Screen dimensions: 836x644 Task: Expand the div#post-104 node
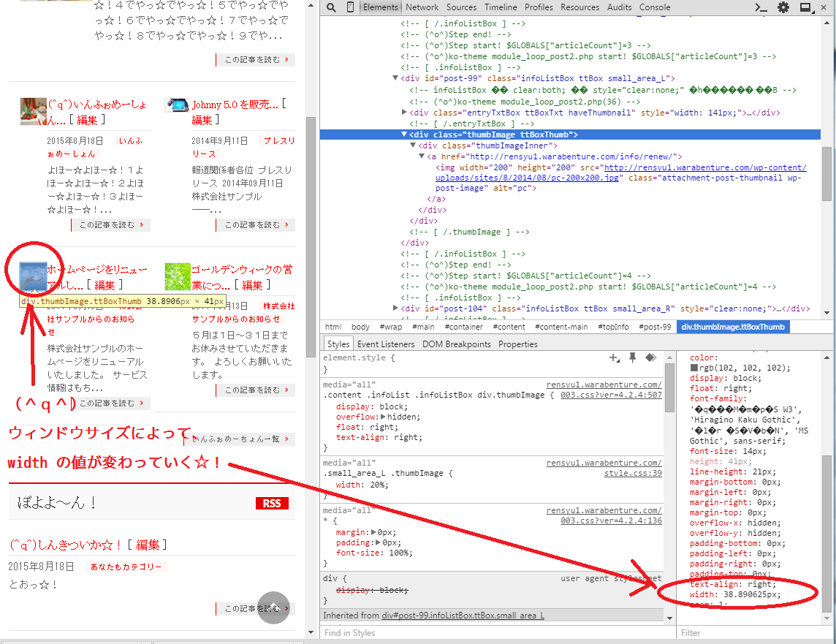395,308
